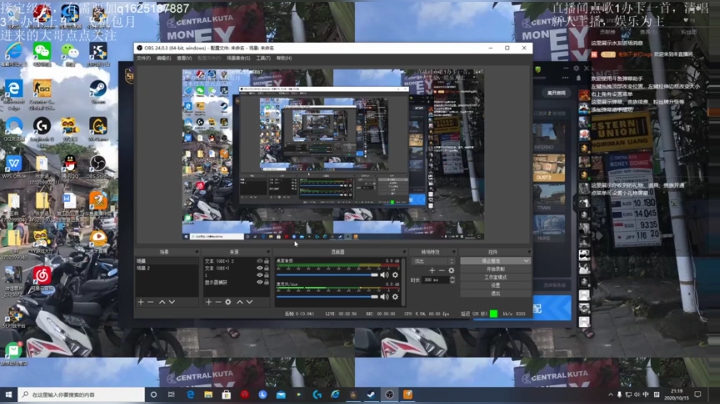The width and height of the screenshot is (720, 404).
Task: Add a new scene with plus icon
Action: 141,302
